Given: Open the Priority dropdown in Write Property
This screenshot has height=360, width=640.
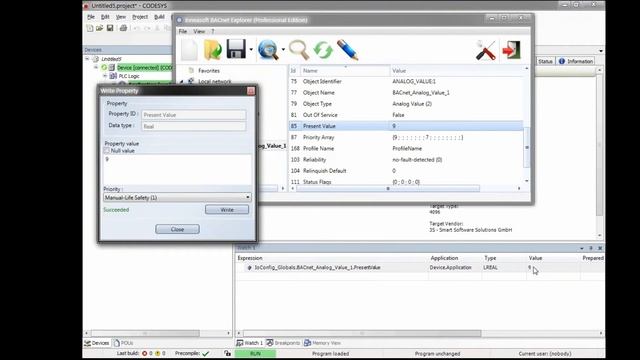Looking at the screenshot, I should 247,198.
